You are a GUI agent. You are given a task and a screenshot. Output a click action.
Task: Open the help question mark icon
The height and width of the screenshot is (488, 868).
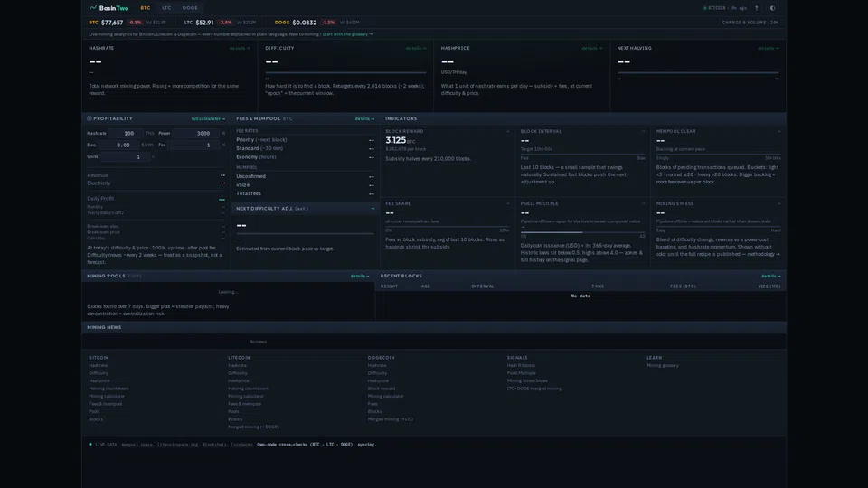[756, 8]
